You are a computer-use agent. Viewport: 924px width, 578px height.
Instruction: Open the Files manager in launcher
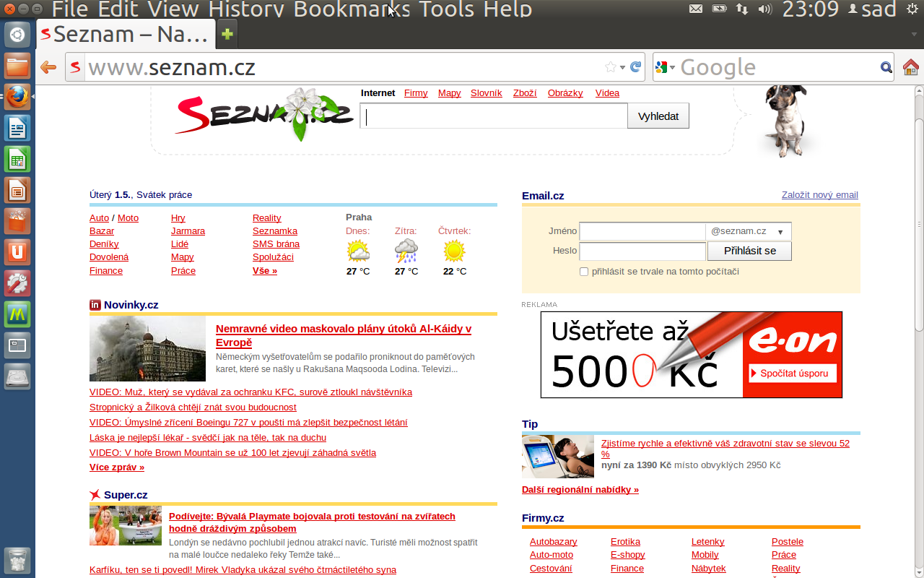click(17, 65)
